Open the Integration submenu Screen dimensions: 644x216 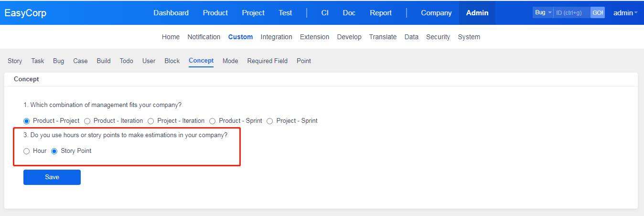(276, 37)
